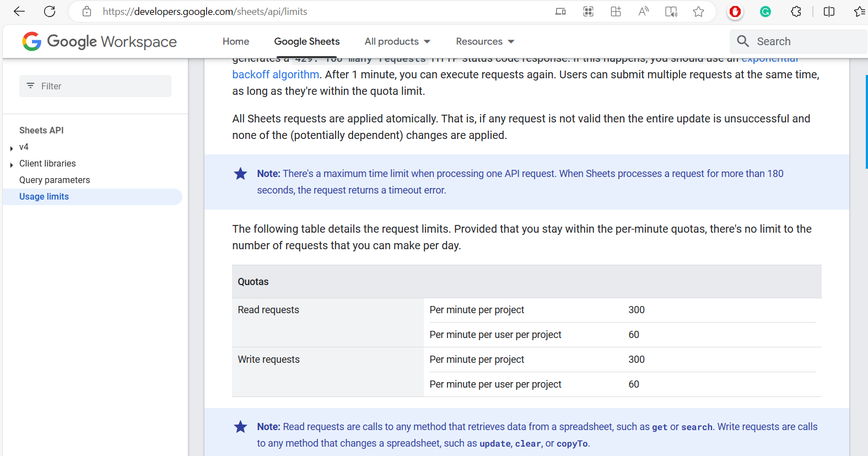Click the red ad blocker extension icon
Image resolution: width=868 pixels, height=456 pixels.
[x=735, y=12]
